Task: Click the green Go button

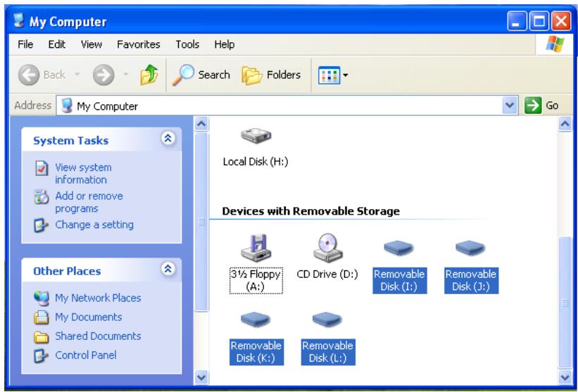Action: point(533,106)
